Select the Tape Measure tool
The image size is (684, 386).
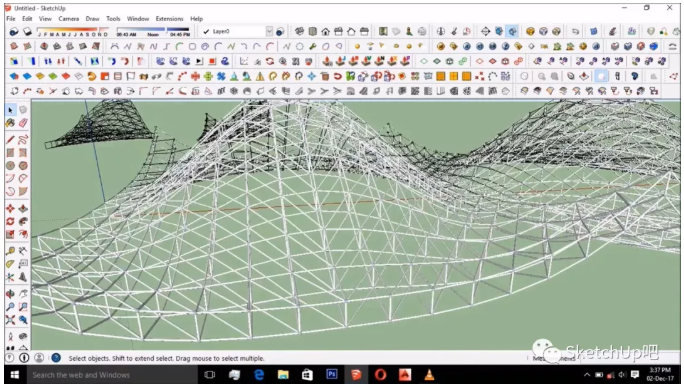(x=10, y=251)
